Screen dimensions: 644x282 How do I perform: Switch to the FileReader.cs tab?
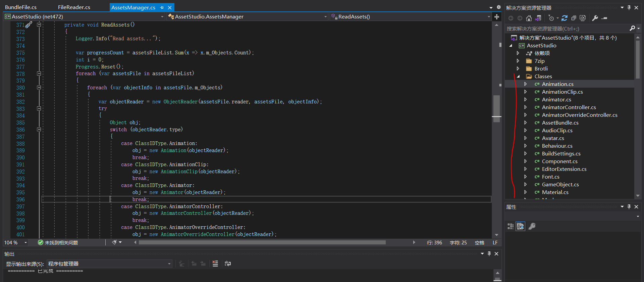pyautogui.click(x=74, y=7)
